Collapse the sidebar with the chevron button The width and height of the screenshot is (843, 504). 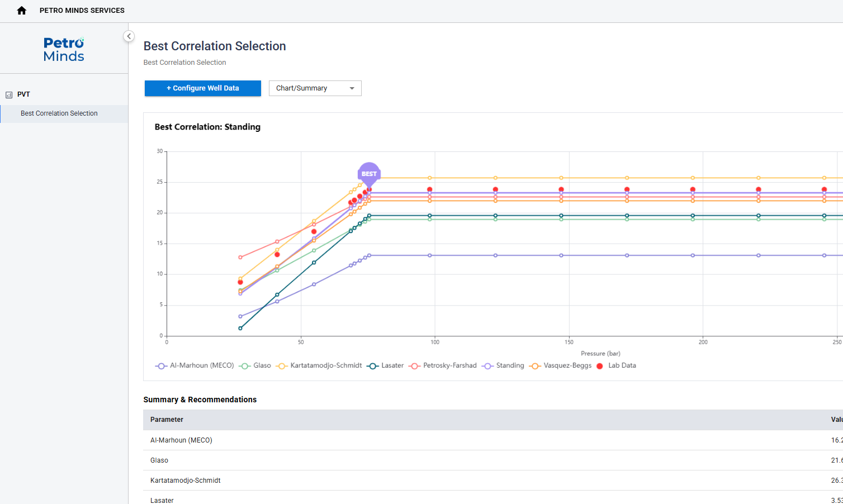point(129,36)
